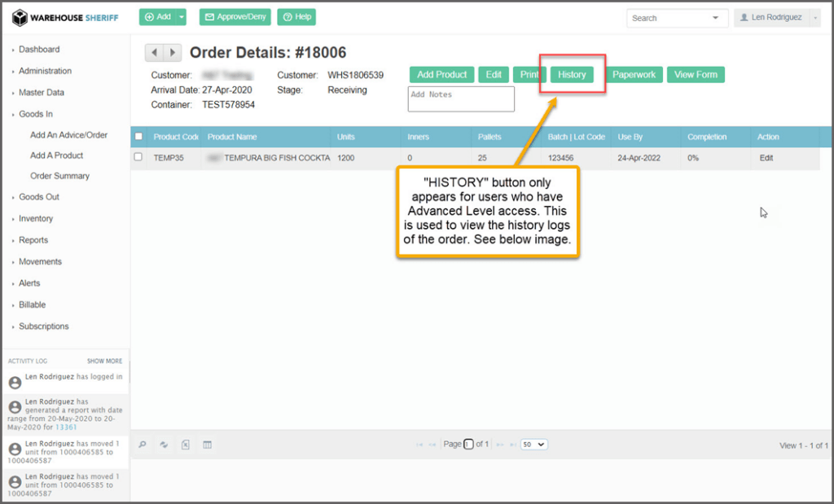Click the History button
Image resolution: width=834 pixels, height=504 pixels.
(x=572, y=75)
